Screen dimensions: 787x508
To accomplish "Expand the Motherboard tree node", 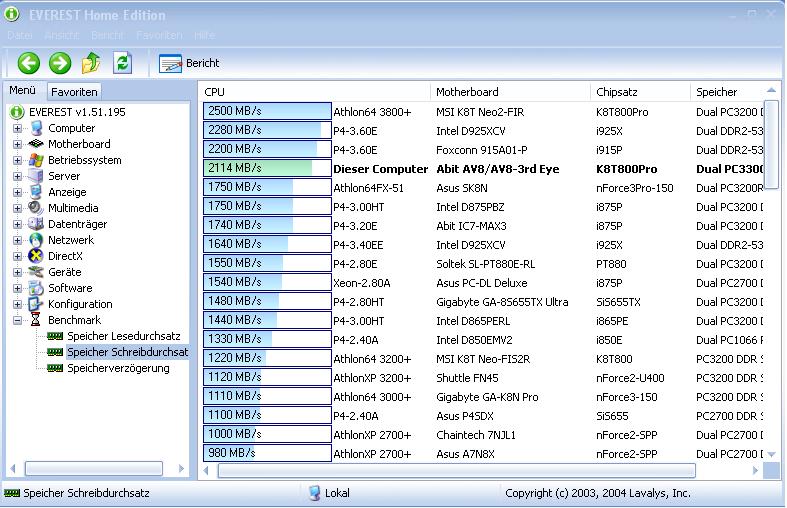I will click(x=18, y=145).
